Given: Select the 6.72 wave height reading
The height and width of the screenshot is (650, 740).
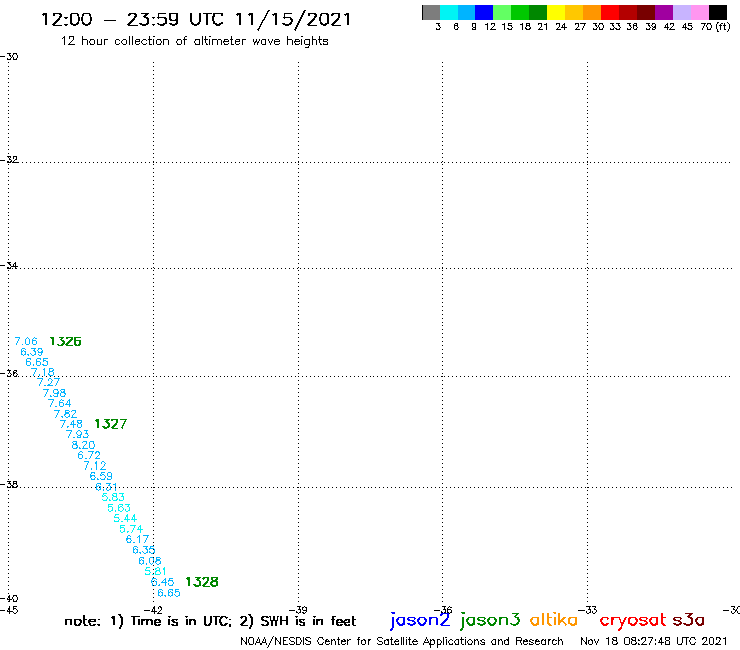Looking at the screenshot, I should point(89,456).
